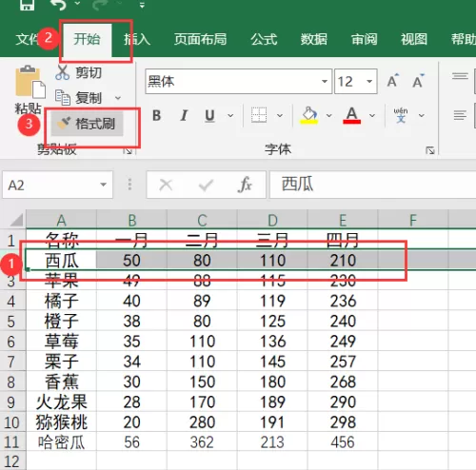
Task: Click the fx insert function icon
Action: 245,185
